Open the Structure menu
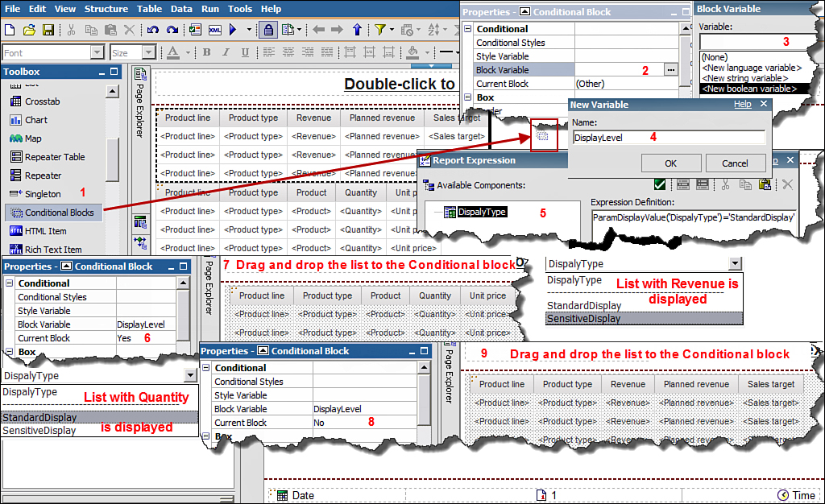This screenshot has width=825, height=504. [x=106, y=9]
